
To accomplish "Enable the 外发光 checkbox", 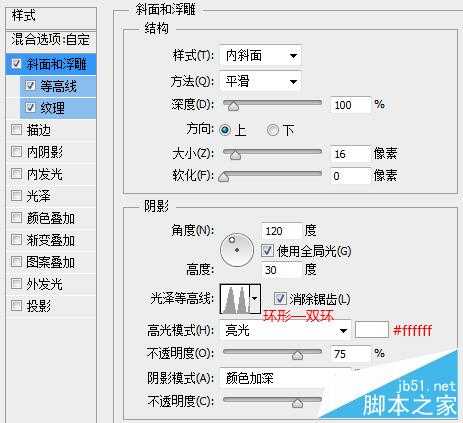I will click(16, 284).
